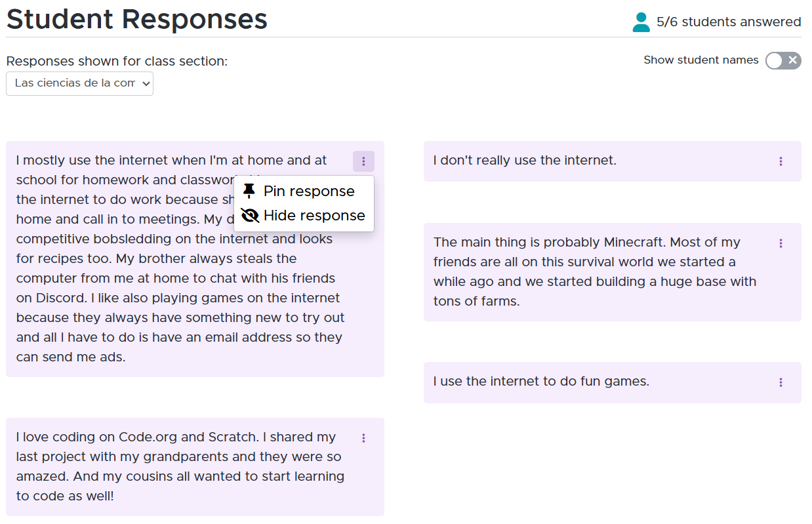Image resolution: width=812 pixels, height=524 pixels.
Task: Open options for the 'I don't really use the internet' response
Action: click(x=781, y=161)
